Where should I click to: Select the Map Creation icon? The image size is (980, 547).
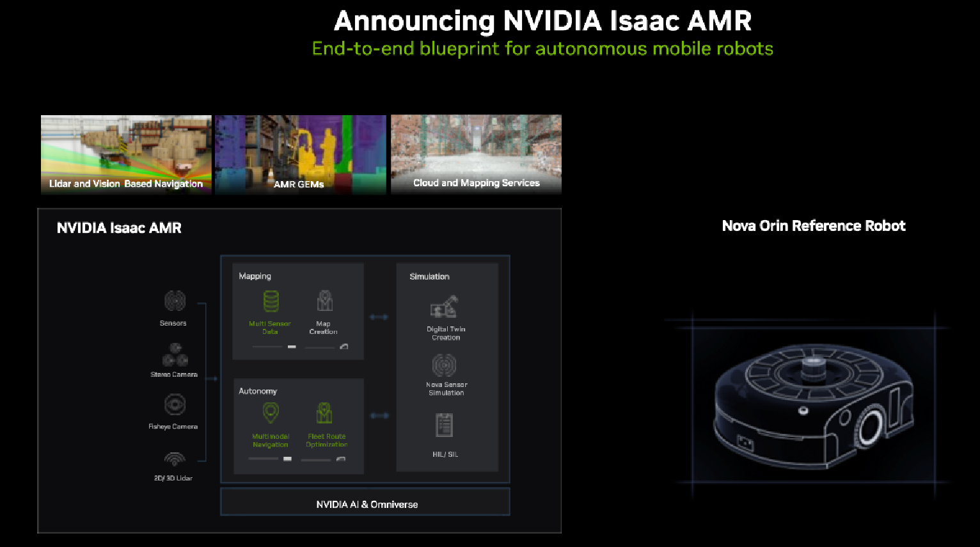(325, 301)
